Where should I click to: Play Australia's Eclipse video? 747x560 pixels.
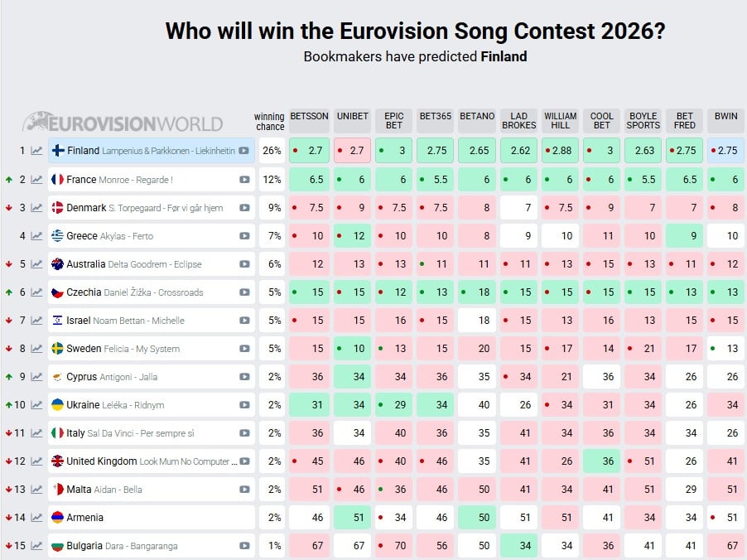244,264
